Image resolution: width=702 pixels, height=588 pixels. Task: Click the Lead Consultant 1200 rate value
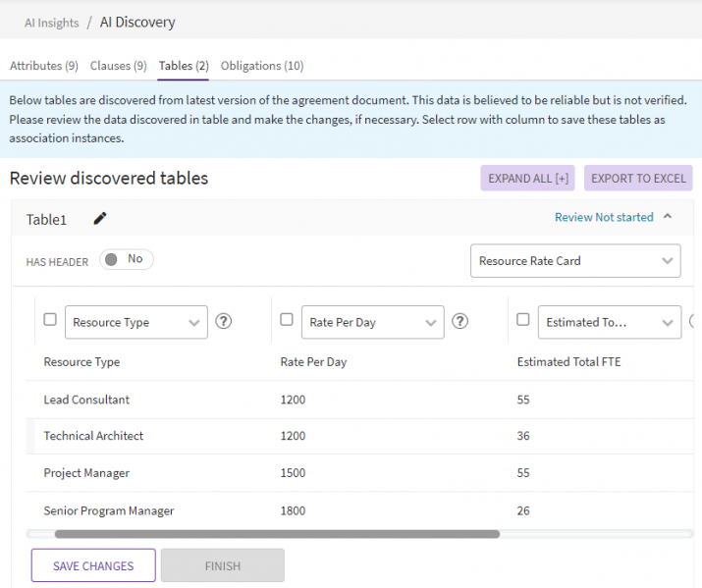tap(293, 400)
